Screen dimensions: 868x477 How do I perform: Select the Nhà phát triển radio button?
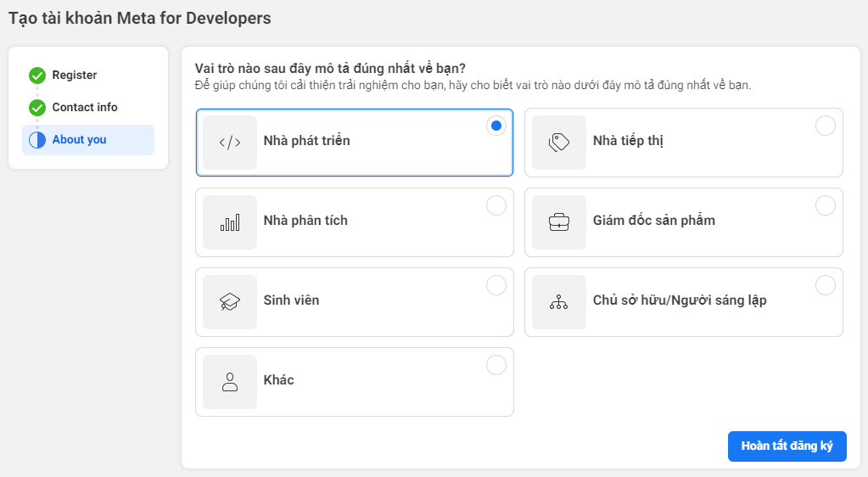[x=496, y=126]
